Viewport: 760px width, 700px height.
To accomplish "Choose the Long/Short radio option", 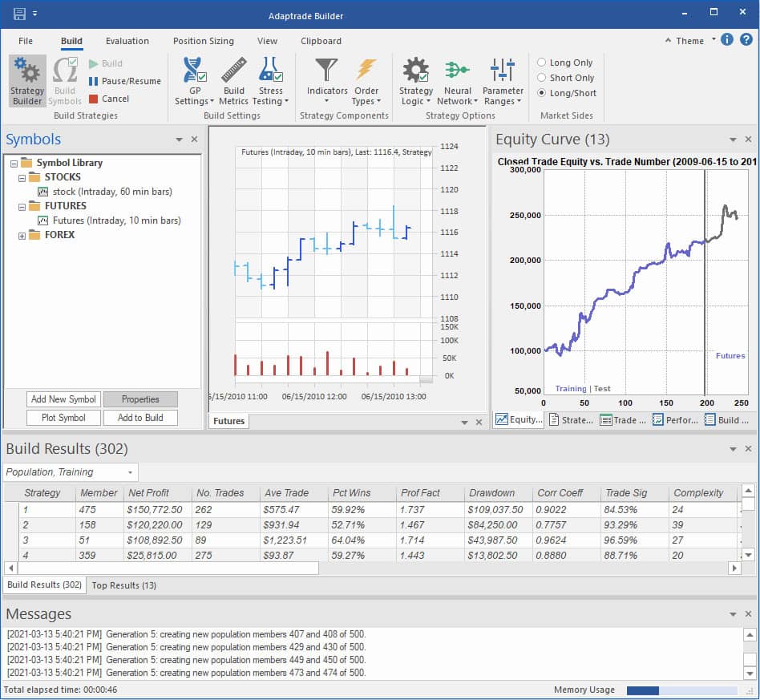I will 542,93.
